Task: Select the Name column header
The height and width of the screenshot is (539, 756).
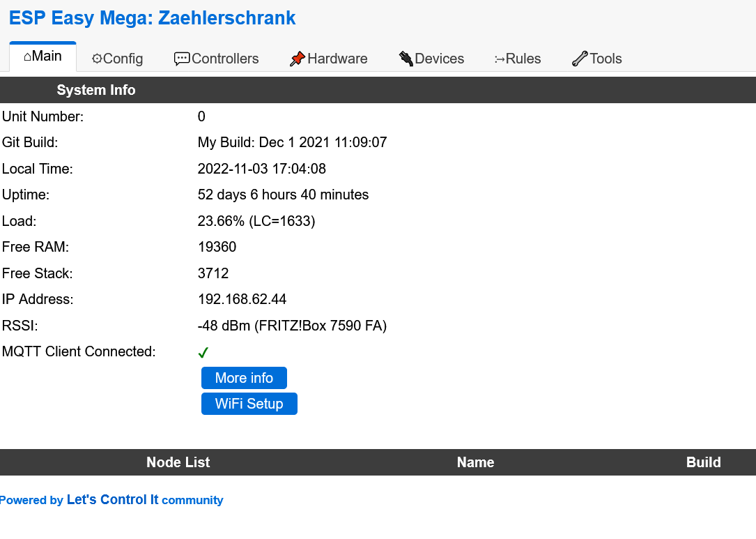Action: point(475,462)
